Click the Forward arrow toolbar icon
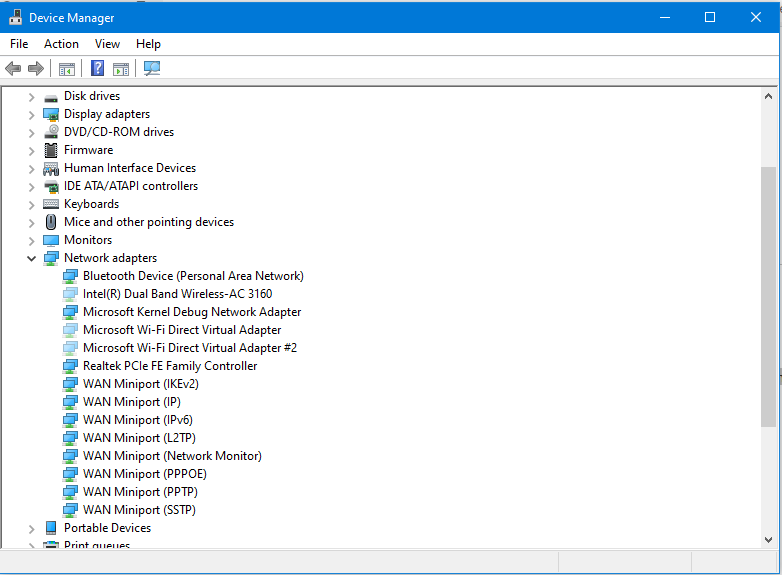782x575 pixels. coord(36,68)
